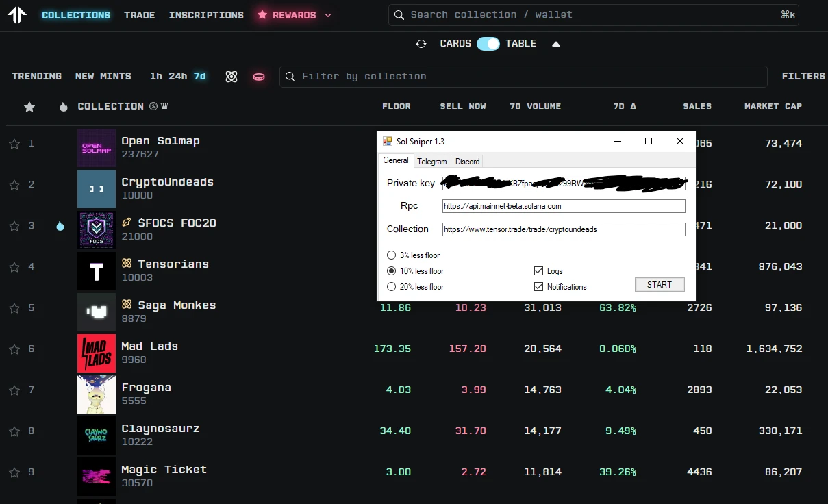Click the star icon for Mad Lads
The image size is (828, 504).
point(14,349)
